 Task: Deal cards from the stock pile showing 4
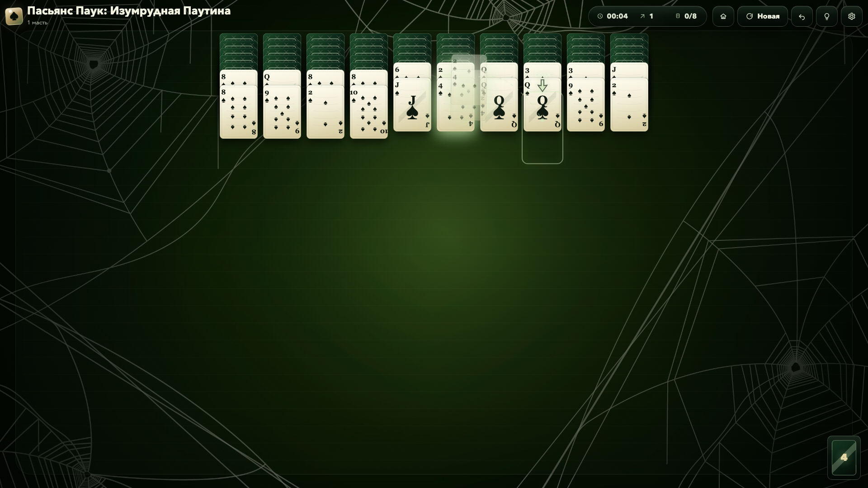point(844,457)
